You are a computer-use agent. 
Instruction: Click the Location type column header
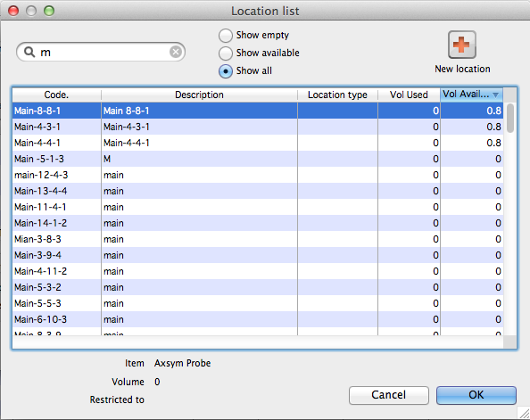click(337, 95)
